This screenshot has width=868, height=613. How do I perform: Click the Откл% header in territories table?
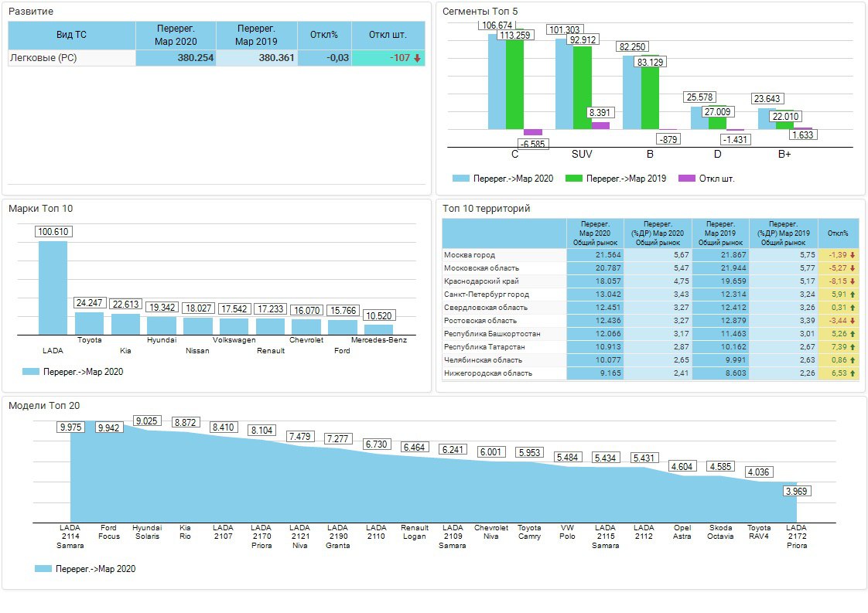[x=838, y=233]
